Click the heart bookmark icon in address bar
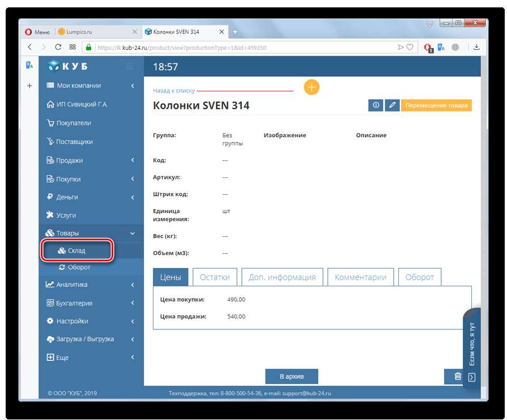 pyautogui.click(x=410, y=48)
